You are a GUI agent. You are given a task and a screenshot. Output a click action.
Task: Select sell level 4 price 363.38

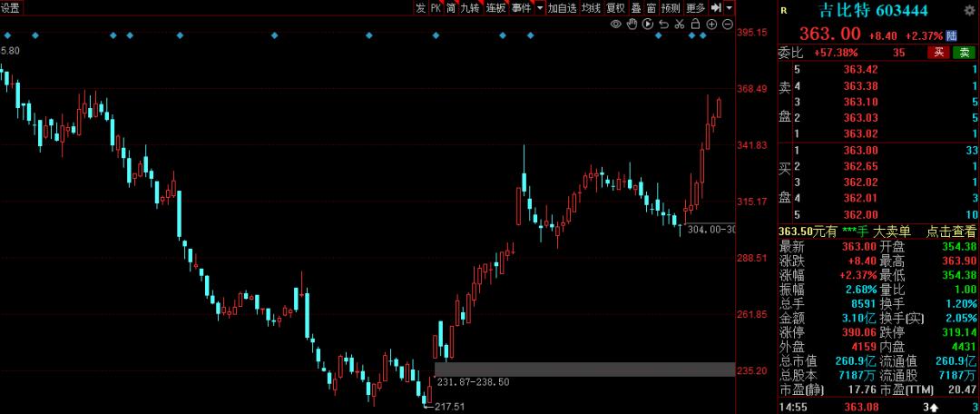coord(860,85)
